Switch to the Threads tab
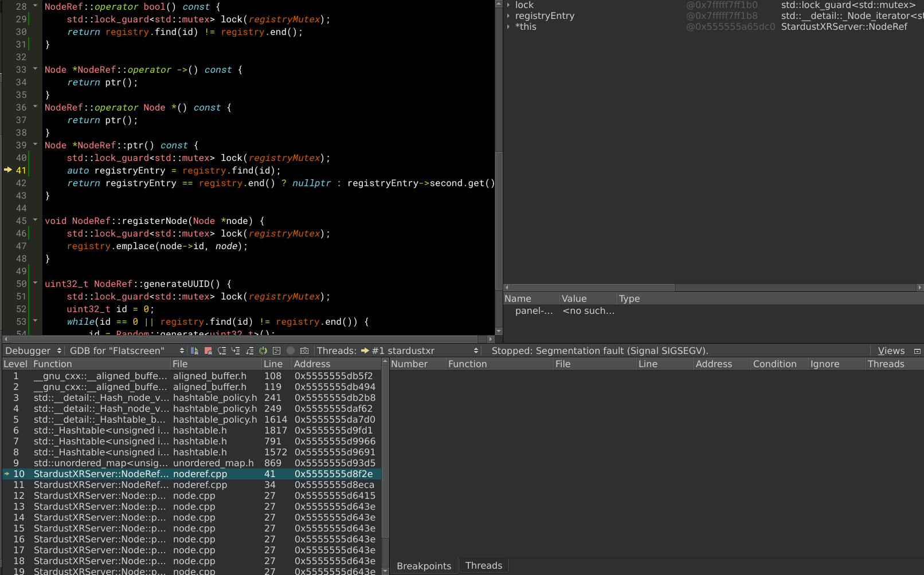 pyautogui.click(x=484, y=566)
